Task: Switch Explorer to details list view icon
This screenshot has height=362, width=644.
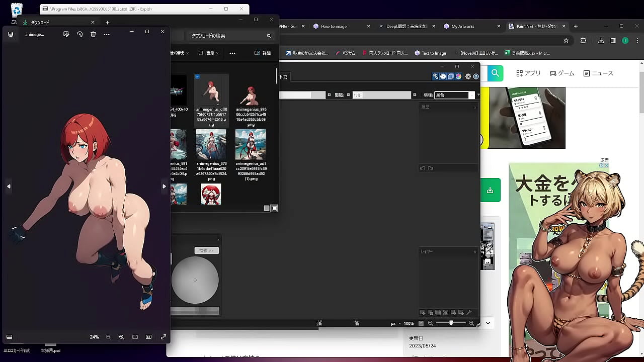Action: (267, 208)
